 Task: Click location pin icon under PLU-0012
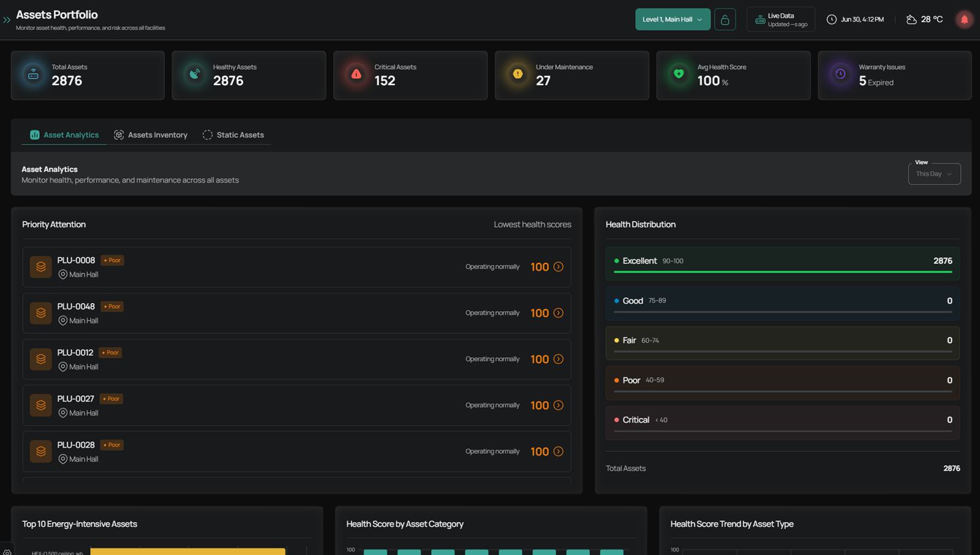tap(62, 367)
